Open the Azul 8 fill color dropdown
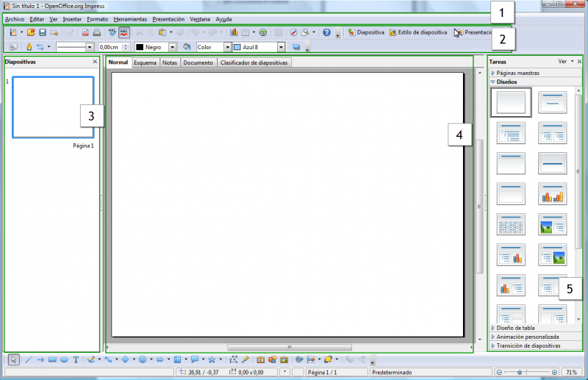This screenshot has height=380, width=588. pyautogui.click(x=281, y=47)
